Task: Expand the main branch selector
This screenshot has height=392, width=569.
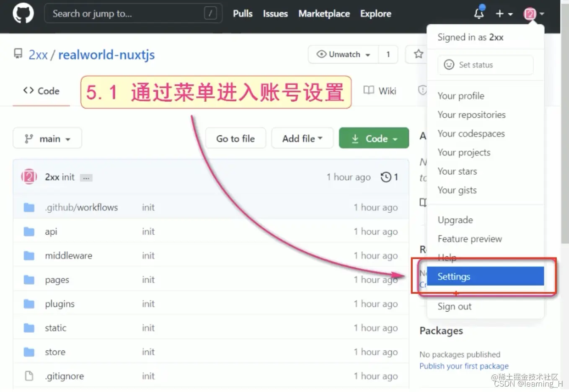Action: point(47,139)
